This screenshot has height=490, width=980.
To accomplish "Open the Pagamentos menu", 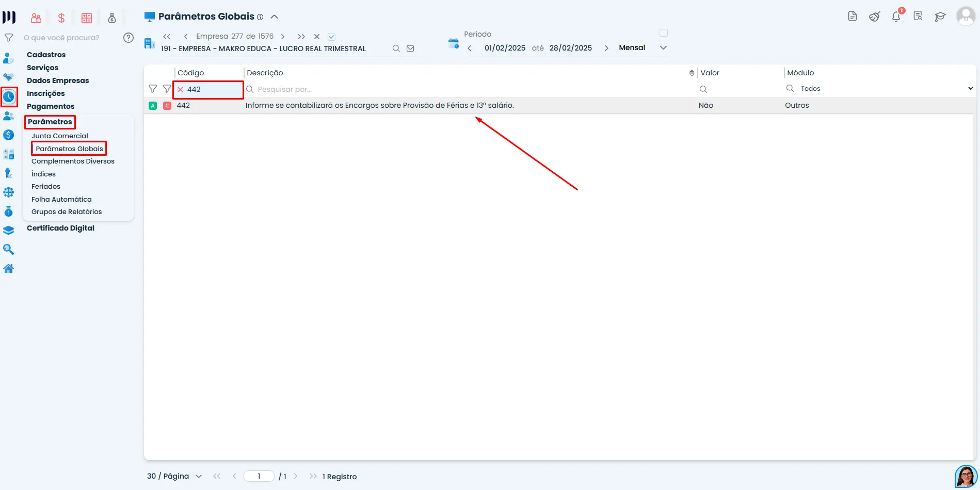I will tap(51, 106).
